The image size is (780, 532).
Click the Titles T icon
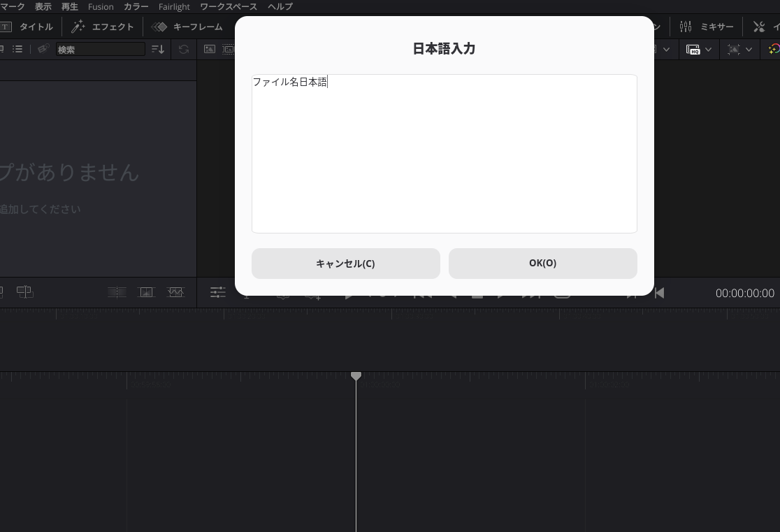pos(6,27)
